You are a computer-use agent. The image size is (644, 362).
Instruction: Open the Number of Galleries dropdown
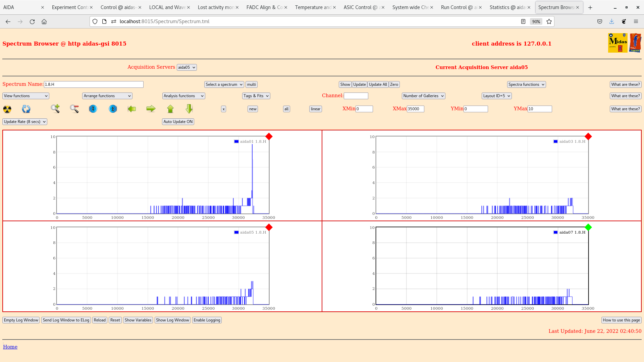click(424, 96)
